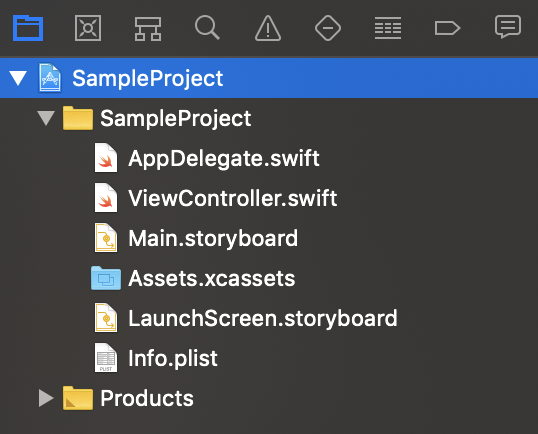
Task: Open the Assets.xcassets catalog
Action: coord(211,278)
